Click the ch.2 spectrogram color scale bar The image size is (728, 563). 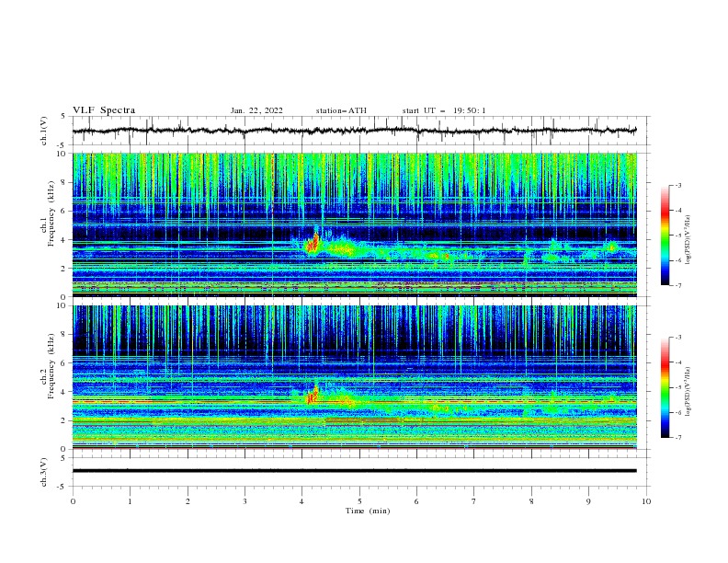click(665, 387)
